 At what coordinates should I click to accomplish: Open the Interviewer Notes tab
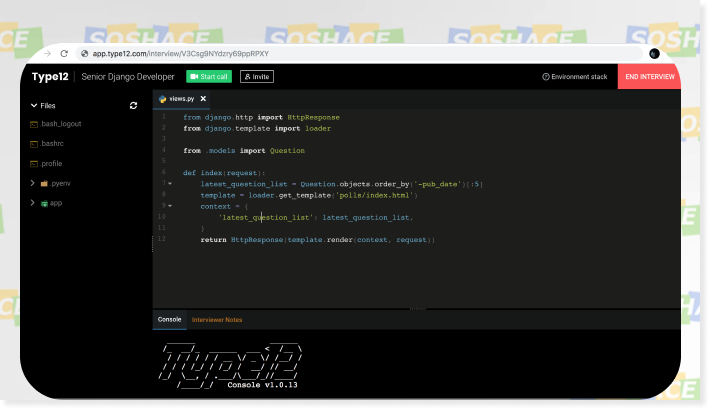coord(217,320)
